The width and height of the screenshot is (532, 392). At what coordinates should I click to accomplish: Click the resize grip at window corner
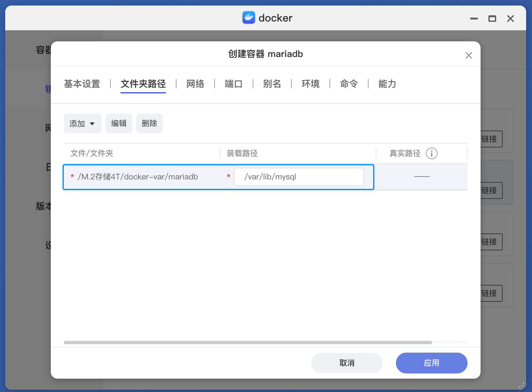click(x=522, y=385)
